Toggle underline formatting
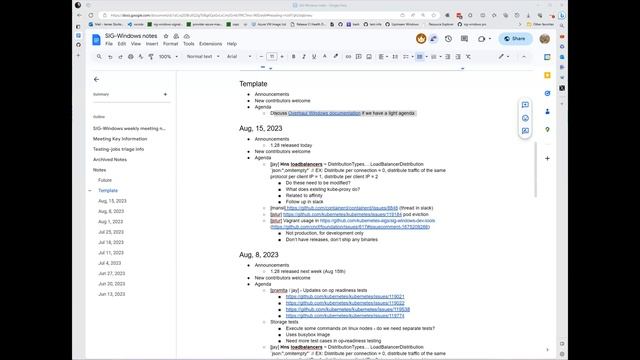 (314, 57)
